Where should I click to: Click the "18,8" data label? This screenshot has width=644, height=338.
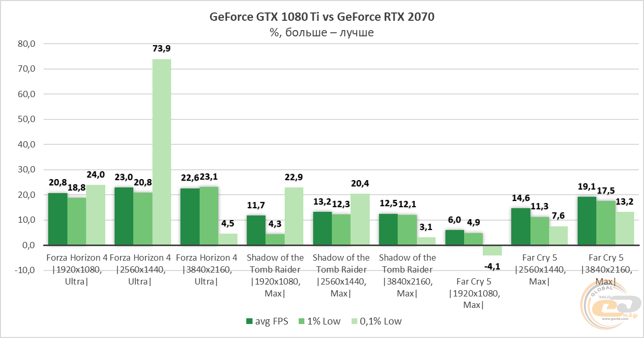77,187
